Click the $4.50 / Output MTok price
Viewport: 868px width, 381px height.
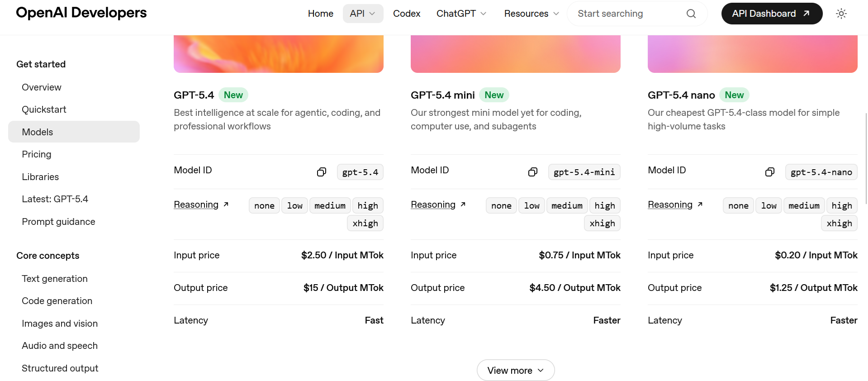(x=575, y=288)
